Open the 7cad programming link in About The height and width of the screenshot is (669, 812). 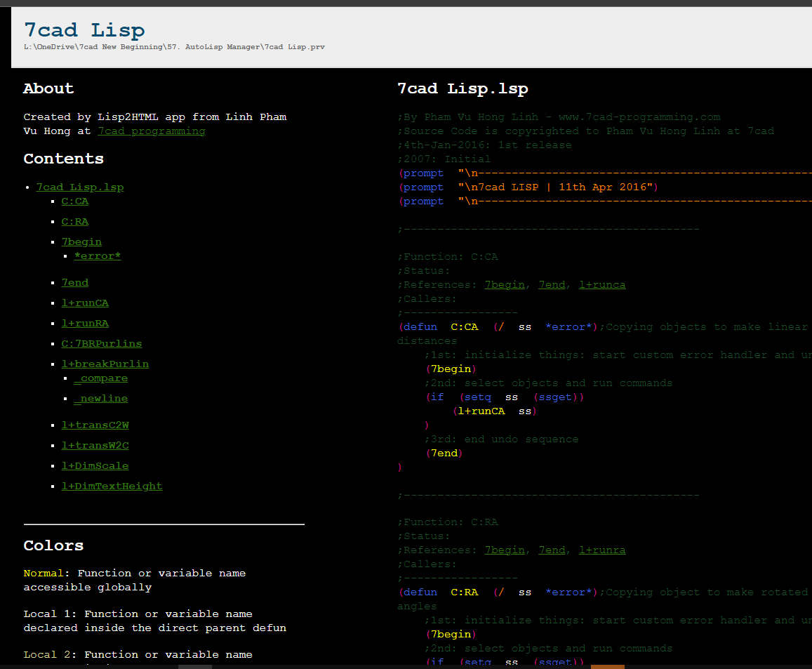[152, 131]
